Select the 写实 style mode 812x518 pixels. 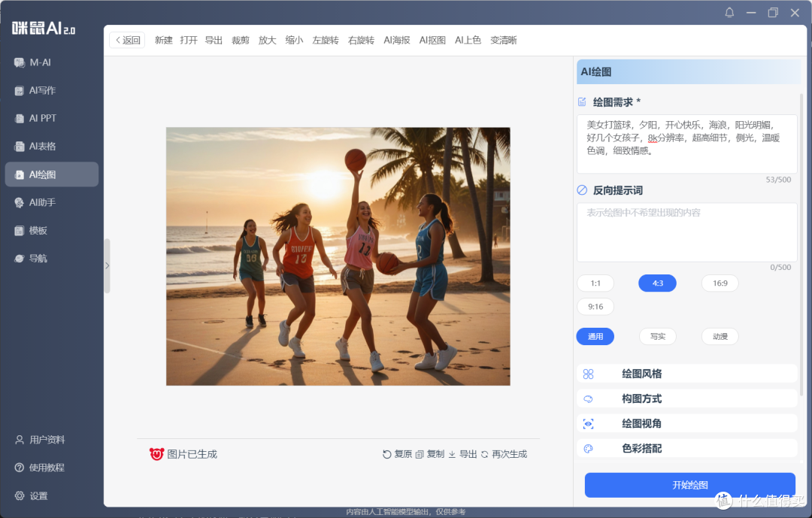pyautogui.click(x=658, y=337)
